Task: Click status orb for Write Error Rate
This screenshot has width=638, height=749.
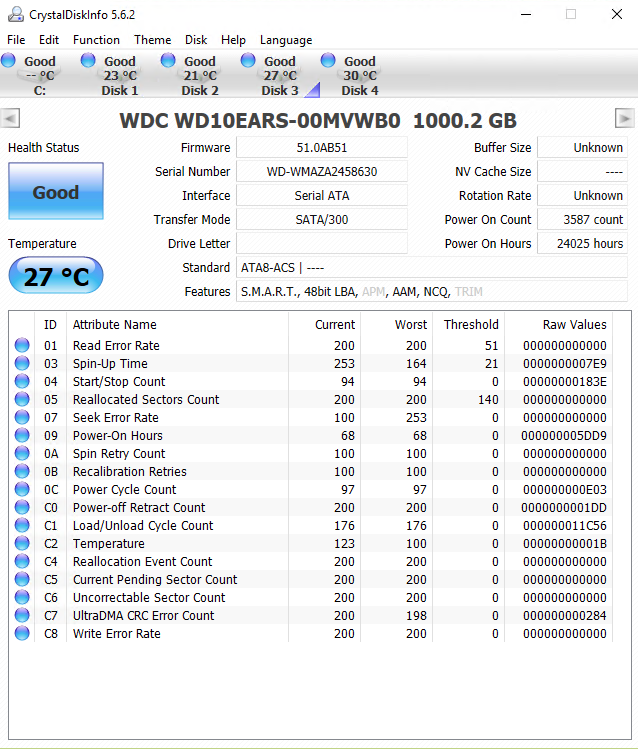Action: [22, 633]
